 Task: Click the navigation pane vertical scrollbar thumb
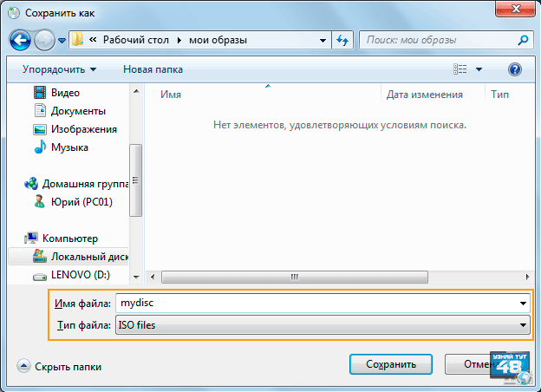tap(135, 180)
